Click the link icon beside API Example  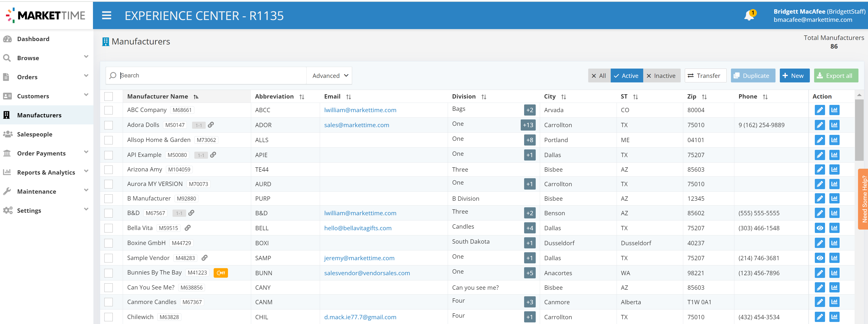coord(213,155)
